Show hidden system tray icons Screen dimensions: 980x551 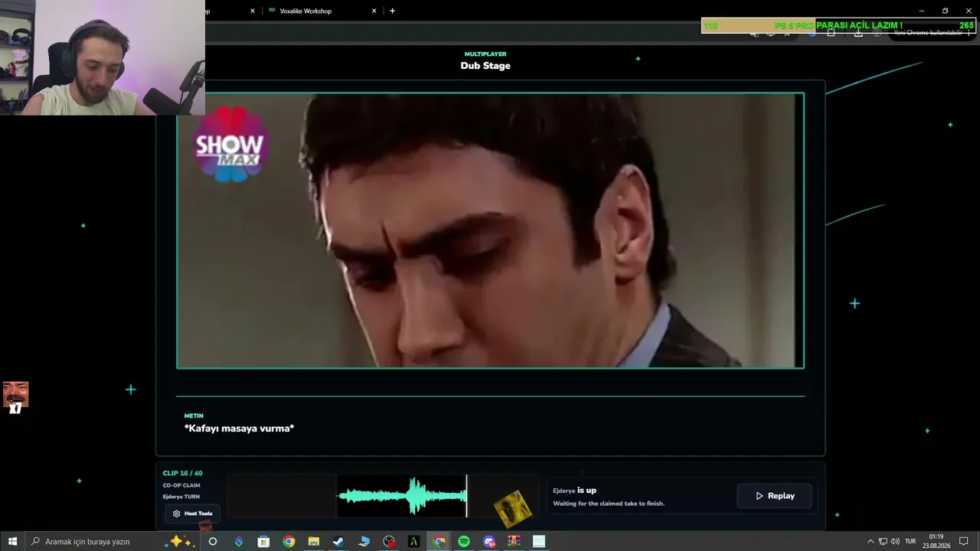(x=871, y=541)
